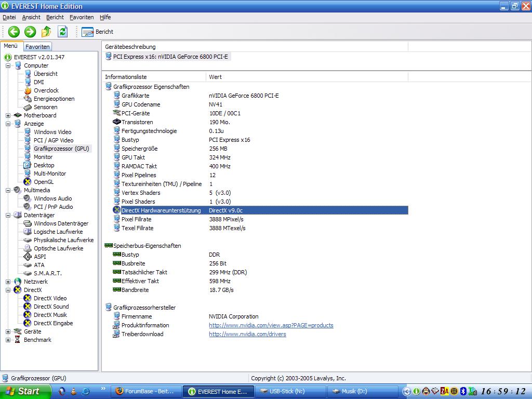
Task: Switch to the Menü tab
Action: [x=11, y=46]
